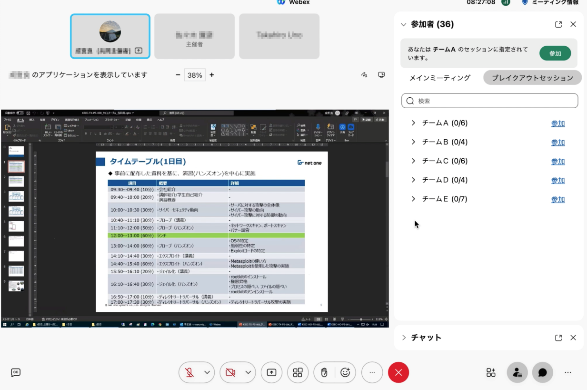
Task: Open the video options dropdown arrow
Action: 248,372
